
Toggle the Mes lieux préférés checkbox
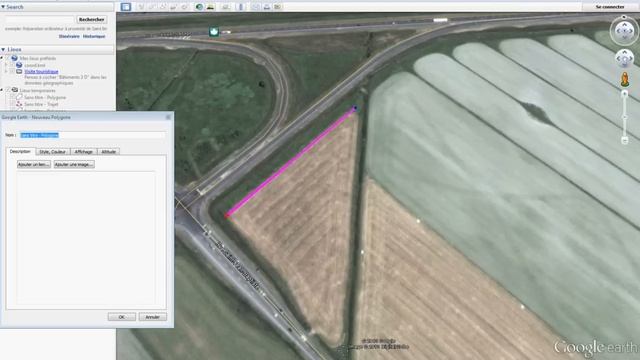(8, 58)
